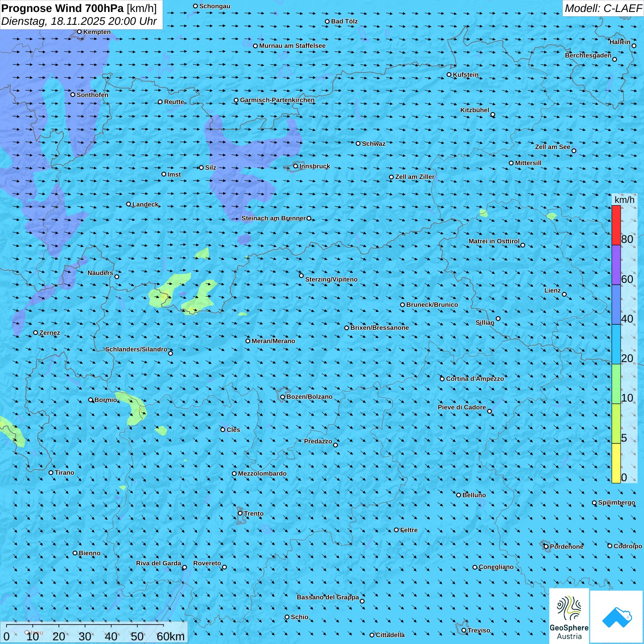Select the Lienz map marker dot

(564, 294)
